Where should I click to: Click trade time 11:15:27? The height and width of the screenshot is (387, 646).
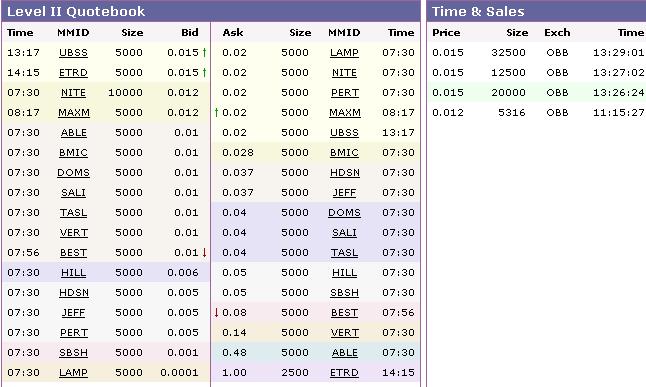pos(619,113)
